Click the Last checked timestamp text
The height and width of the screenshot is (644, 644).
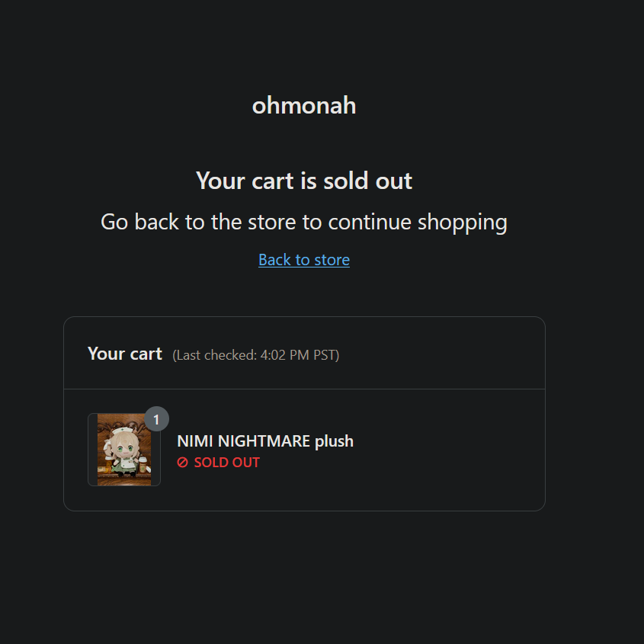tap(256, 355)
